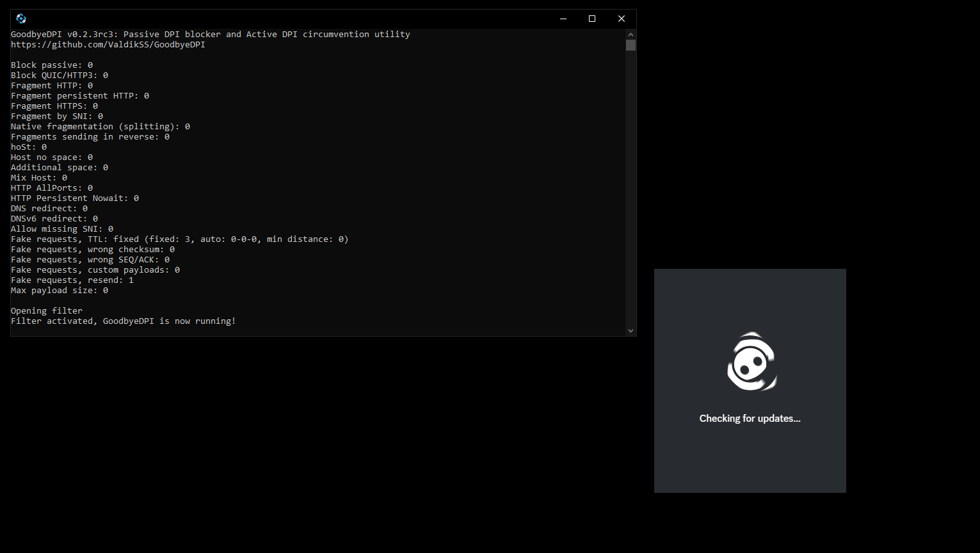
Task: Click the "Block QUIC/HTTP3: 0" line
Action: pos(60,76)
